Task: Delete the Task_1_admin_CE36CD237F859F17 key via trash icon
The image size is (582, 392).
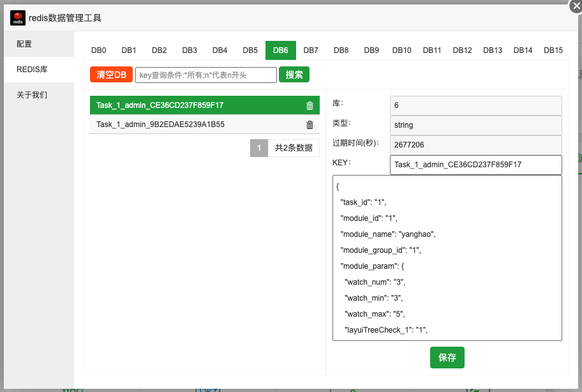Action: [310, 106]
